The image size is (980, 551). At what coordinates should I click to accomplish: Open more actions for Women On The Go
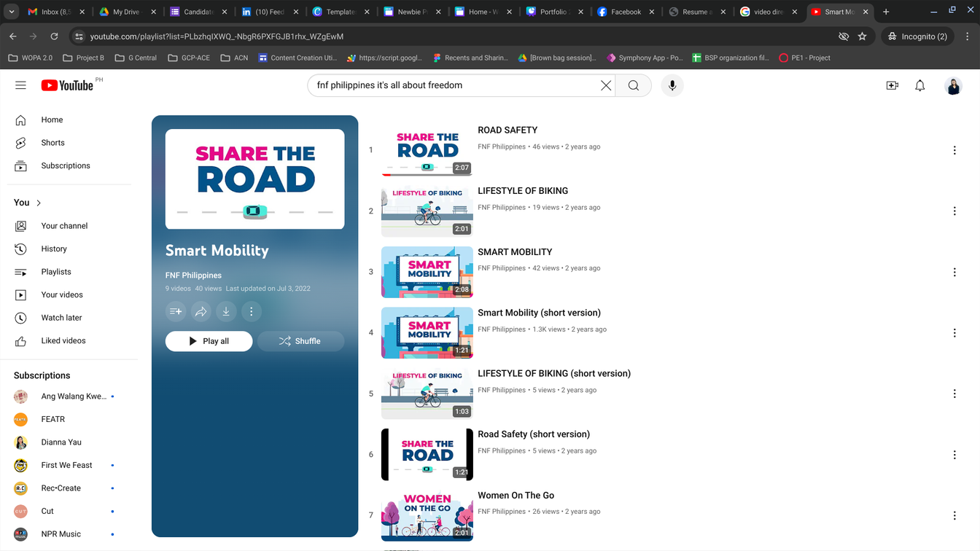[x=954, y=515]
